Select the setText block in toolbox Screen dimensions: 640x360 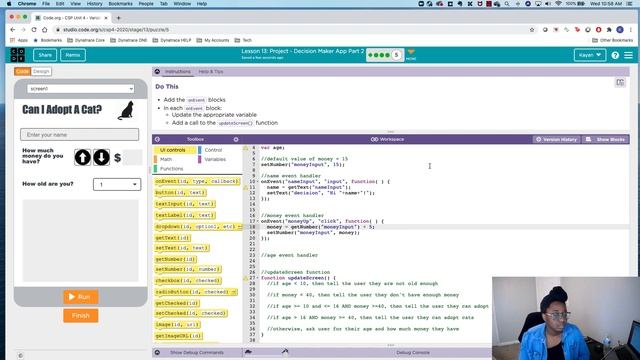pos(182,248)
